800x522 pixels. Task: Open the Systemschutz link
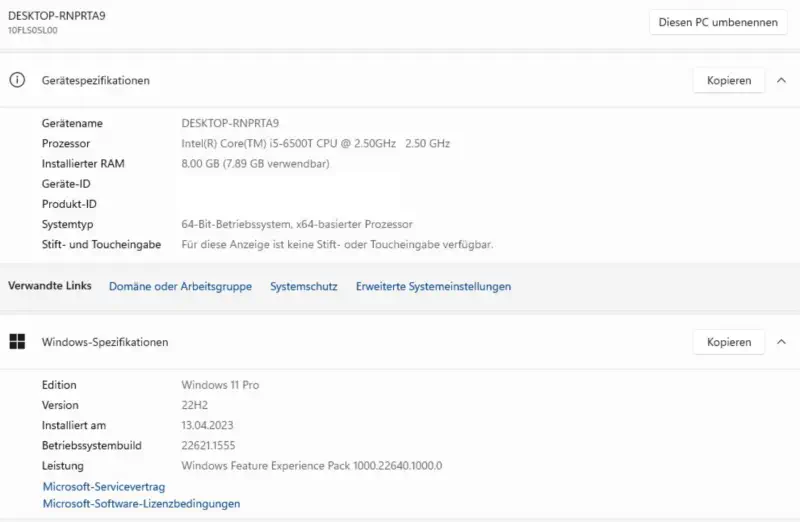click(x=304, y=287)
